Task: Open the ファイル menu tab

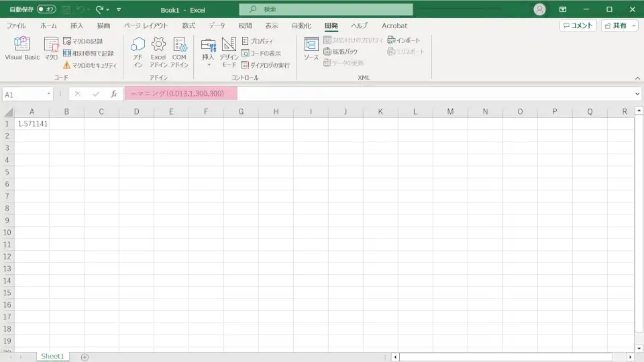Action: [x=16, y=25]
